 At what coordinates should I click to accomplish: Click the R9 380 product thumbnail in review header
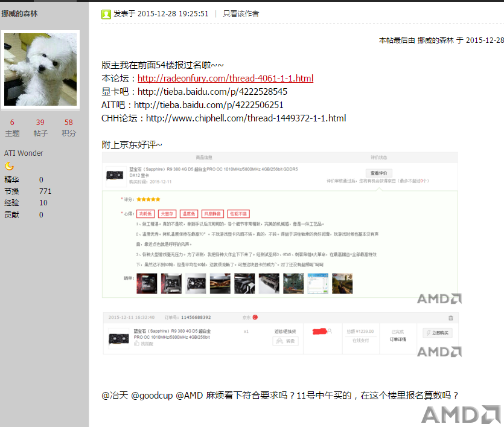[x=115, y=176]
